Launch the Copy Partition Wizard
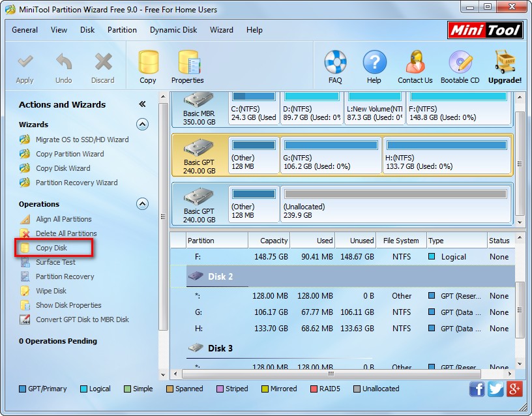The image size is (532, 416). point(70,154)
